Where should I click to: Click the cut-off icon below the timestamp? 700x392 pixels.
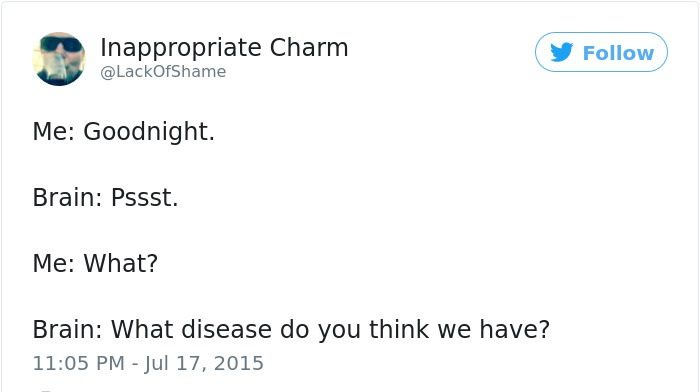click(x=46, y=390)
